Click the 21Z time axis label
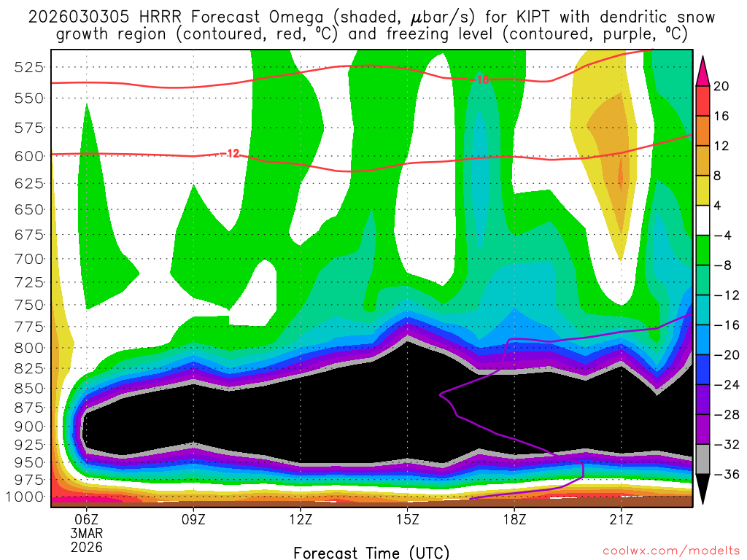The image size is (747, 560). (622, 519)
